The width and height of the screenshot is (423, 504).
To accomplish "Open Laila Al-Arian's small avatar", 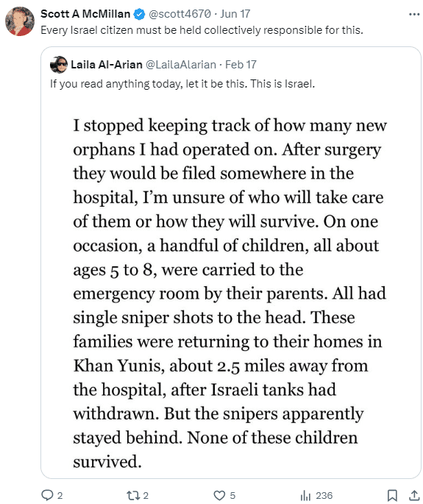I will click(x=59, y=65).
